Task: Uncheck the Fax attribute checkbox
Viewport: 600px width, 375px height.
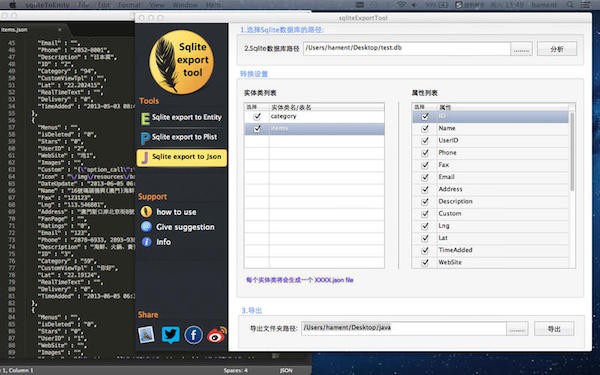Action: point(425,165)
